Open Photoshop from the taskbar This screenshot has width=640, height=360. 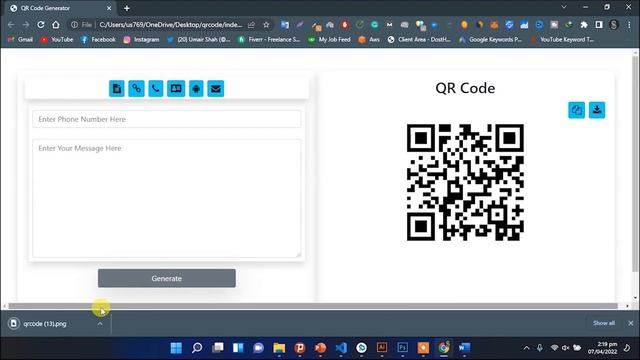click(402, 348)
